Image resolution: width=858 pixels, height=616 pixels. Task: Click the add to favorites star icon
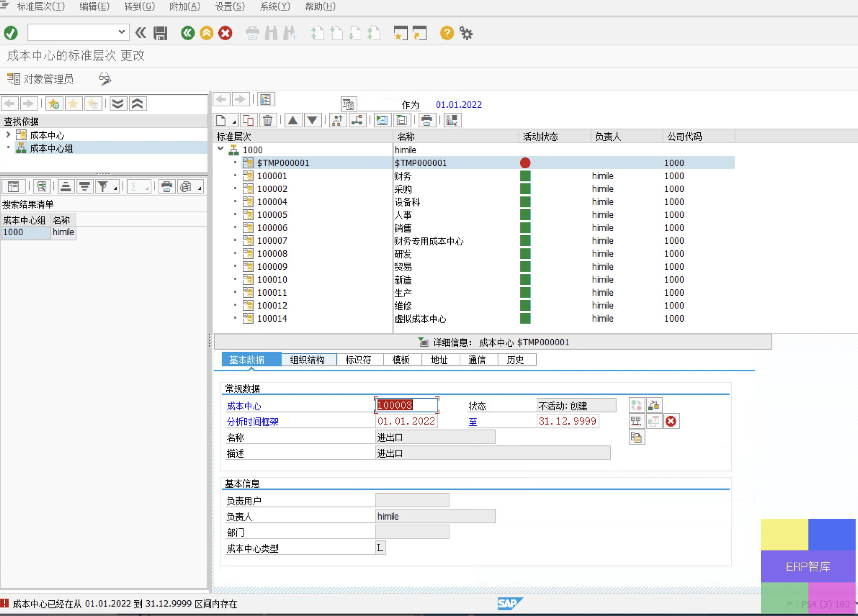[x=54, y=103]
